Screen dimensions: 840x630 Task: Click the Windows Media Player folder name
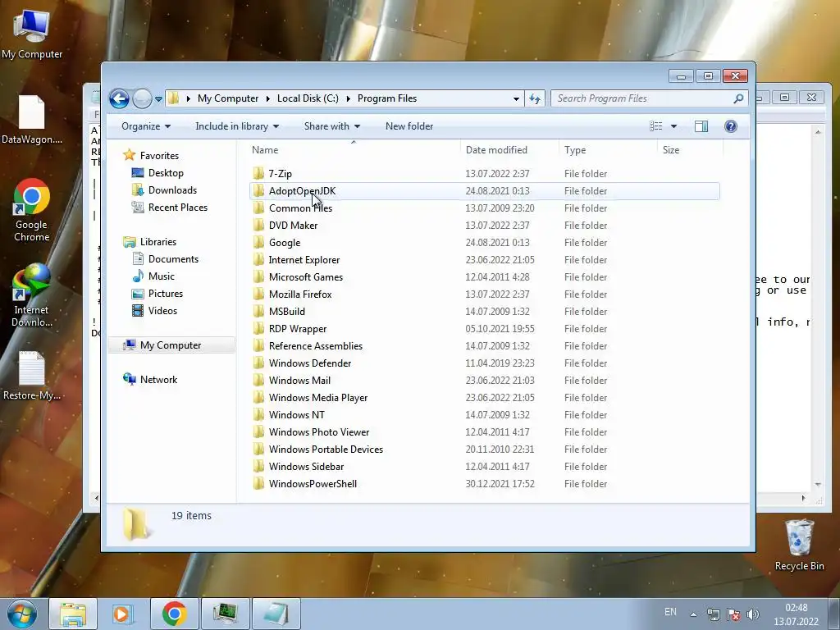(318, 398)
